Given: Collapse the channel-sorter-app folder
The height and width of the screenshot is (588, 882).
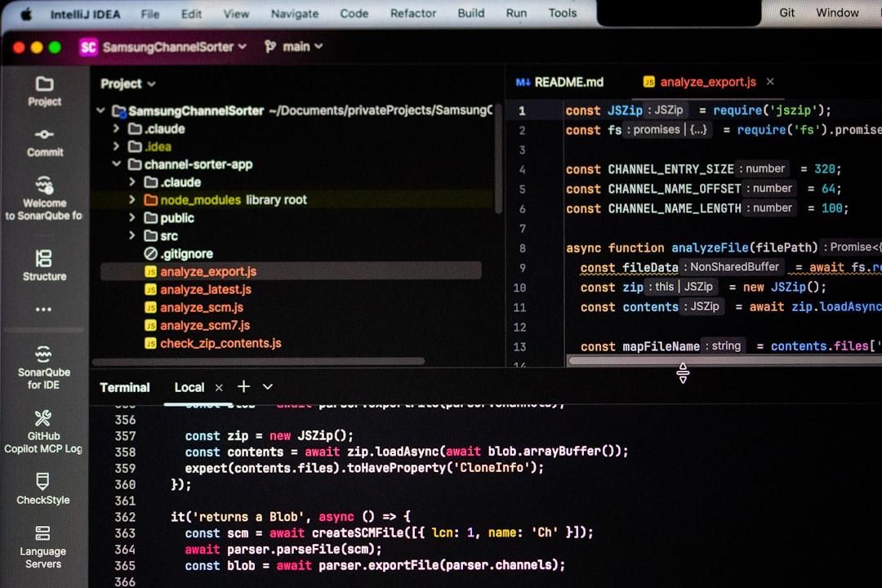Looking at the screenshot, I should click(117, 163).
